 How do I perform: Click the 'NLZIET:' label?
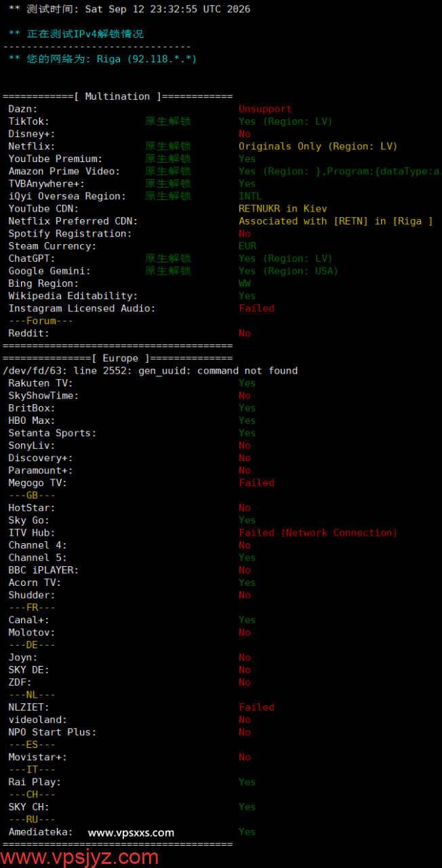[29, 707]
